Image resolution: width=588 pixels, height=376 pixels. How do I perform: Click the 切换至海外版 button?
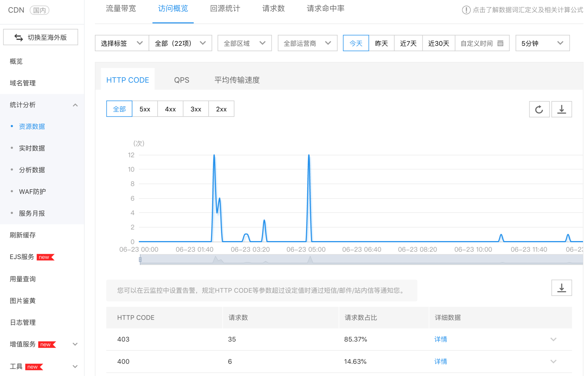click(x=41, y=37)
